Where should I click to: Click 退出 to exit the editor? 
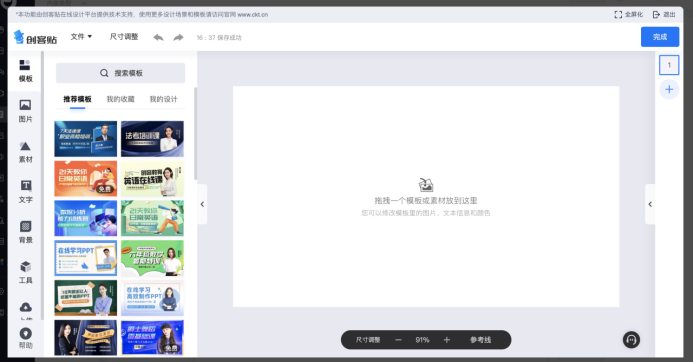pos(664,15)
